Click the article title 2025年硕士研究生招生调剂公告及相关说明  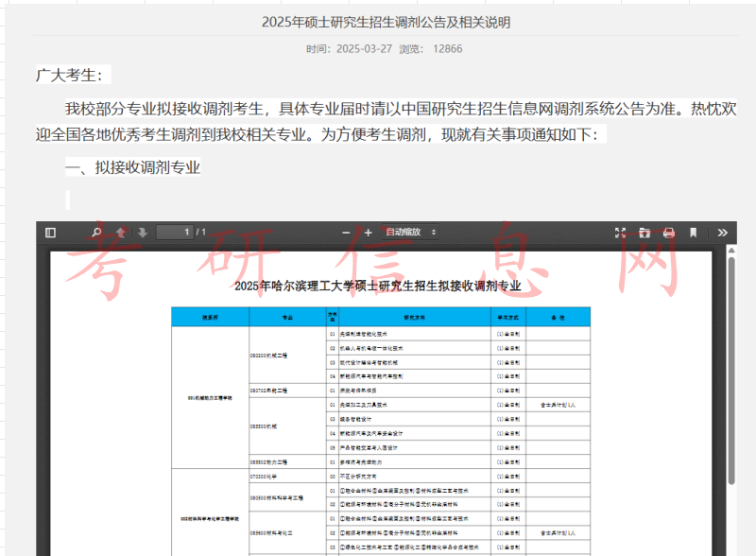point(385,23)
